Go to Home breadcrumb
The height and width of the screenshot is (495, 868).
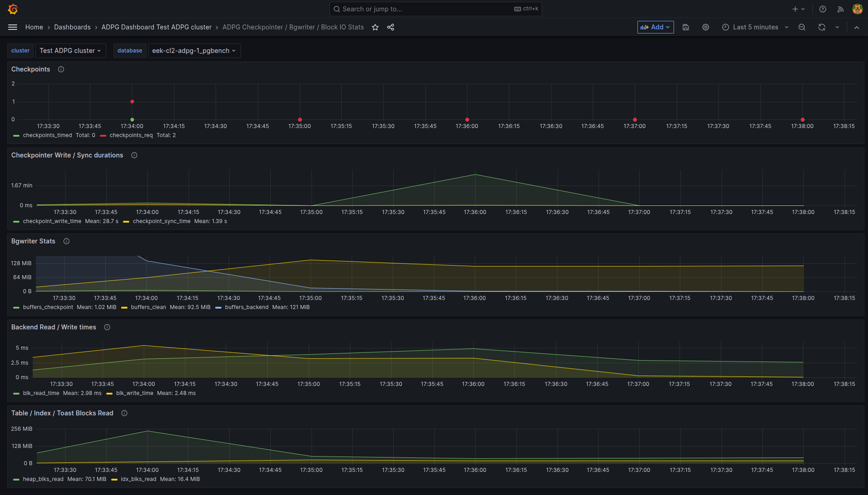click(x=34, y=27)
